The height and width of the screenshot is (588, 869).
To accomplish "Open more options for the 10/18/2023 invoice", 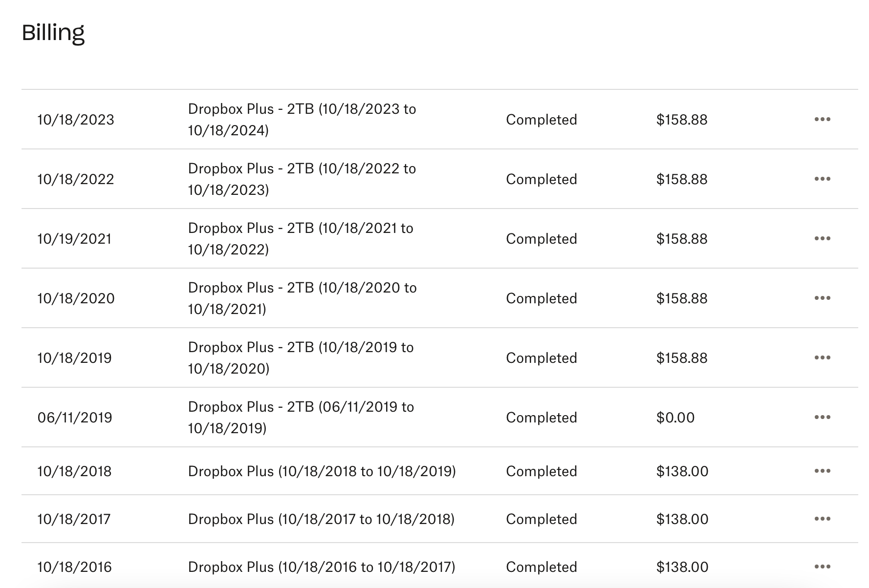I will point(822,120).
